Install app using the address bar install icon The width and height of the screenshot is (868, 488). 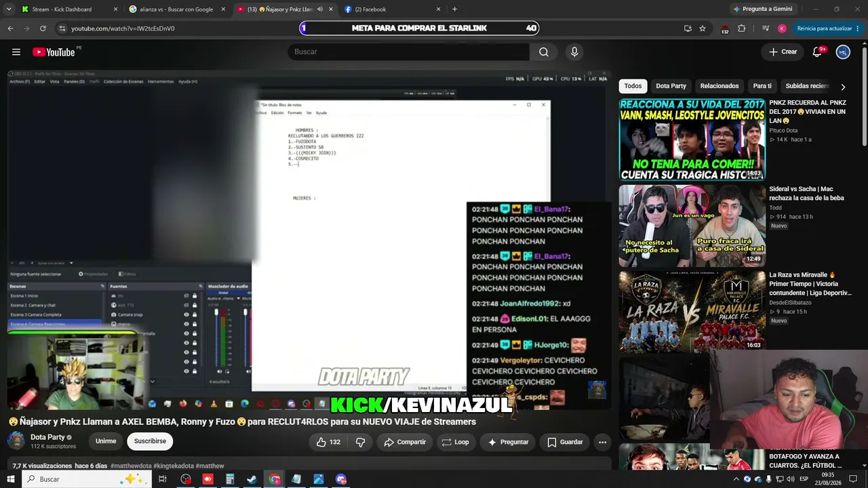coord(688,28)
